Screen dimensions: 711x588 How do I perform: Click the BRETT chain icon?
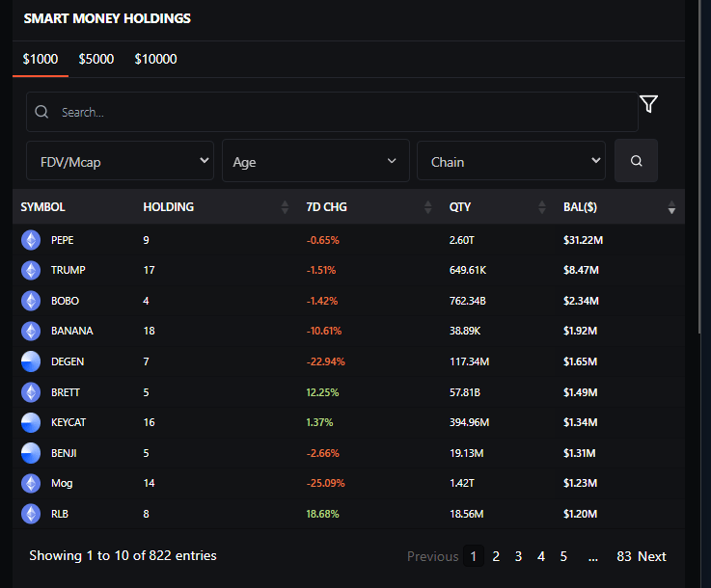coord(31,392)
